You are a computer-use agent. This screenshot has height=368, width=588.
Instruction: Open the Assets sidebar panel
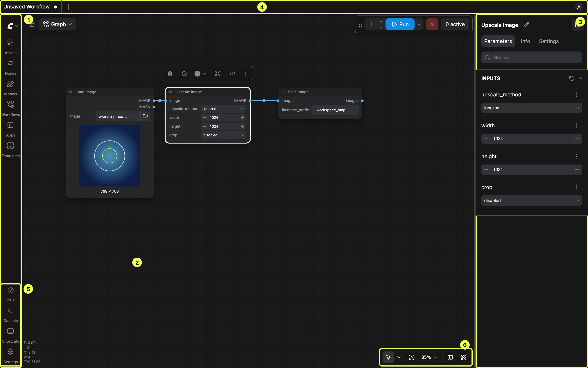(10, 47)
